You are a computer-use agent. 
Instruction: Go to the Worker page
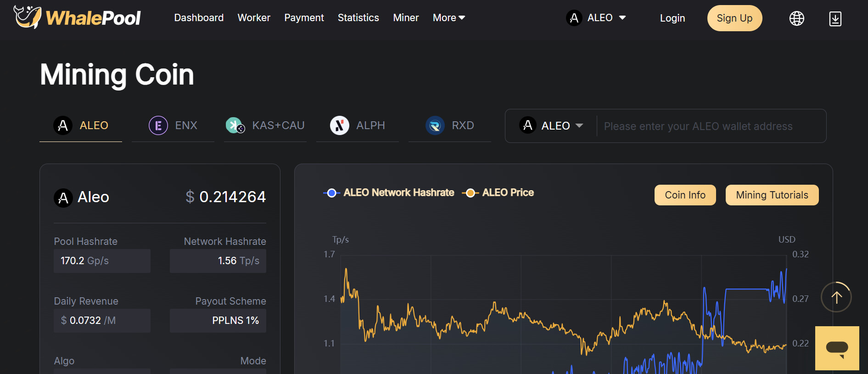254,18
